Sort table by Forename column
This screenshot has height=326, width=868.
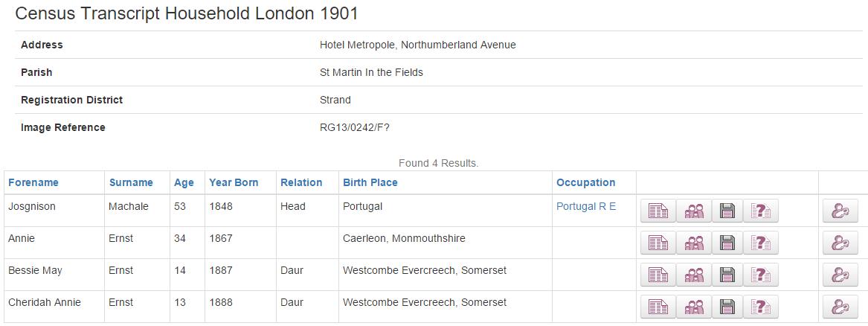pos(33,182)
